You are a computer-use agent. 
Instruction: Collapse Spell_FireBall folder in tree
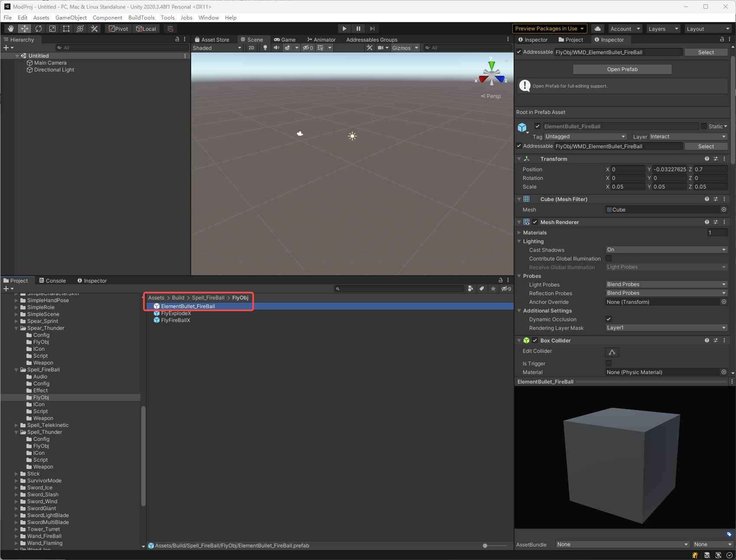pyautogui.click(x=16, y=370)
